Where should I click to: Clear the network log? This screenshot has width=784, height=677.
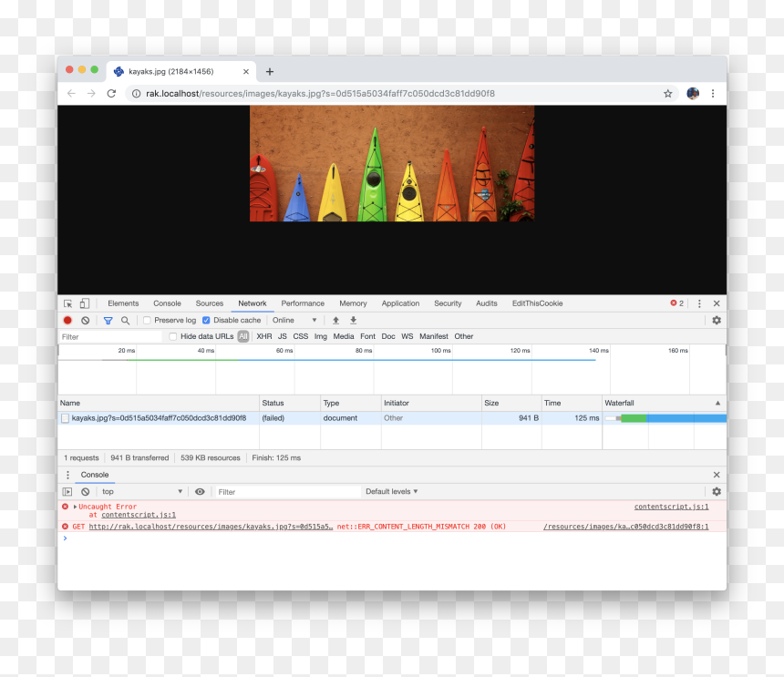click(86, 320)
